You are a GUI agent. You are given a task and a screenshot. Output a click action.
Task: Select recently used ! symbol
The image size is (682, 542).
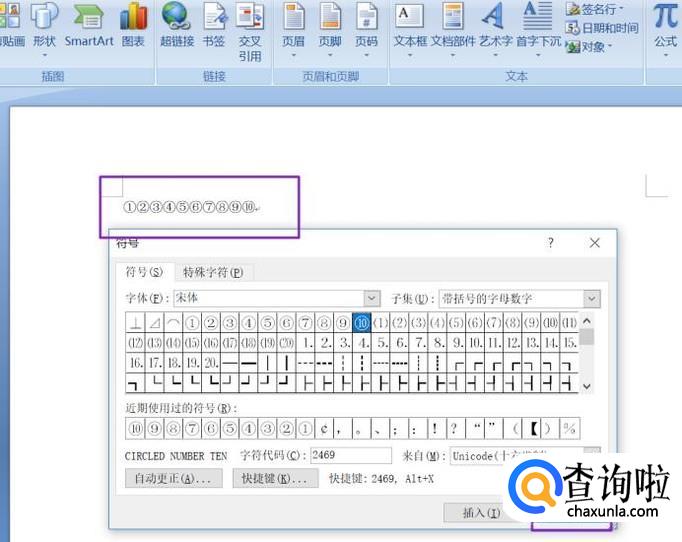pyautogui.click(x=435, y=428)
